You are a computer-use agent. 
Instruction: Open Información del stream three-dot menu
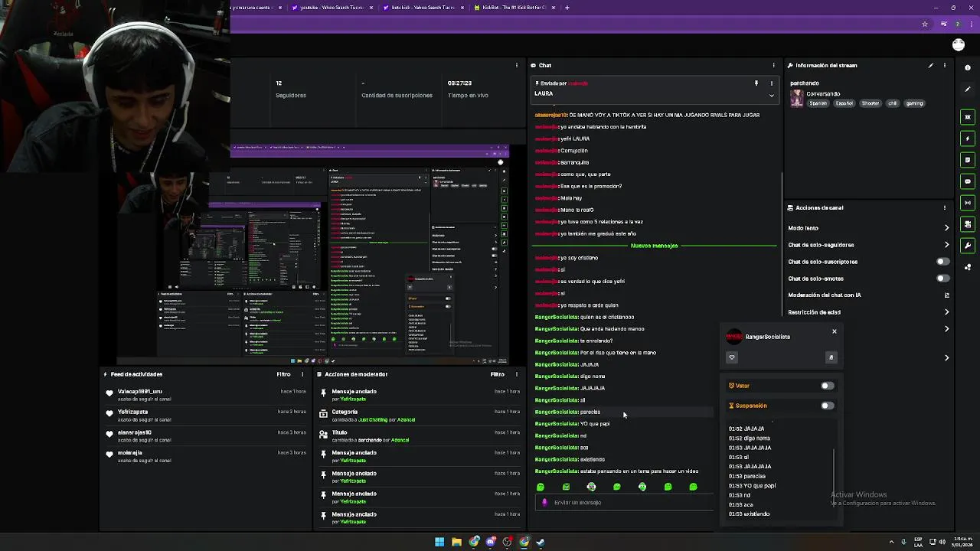pos(945,65)
